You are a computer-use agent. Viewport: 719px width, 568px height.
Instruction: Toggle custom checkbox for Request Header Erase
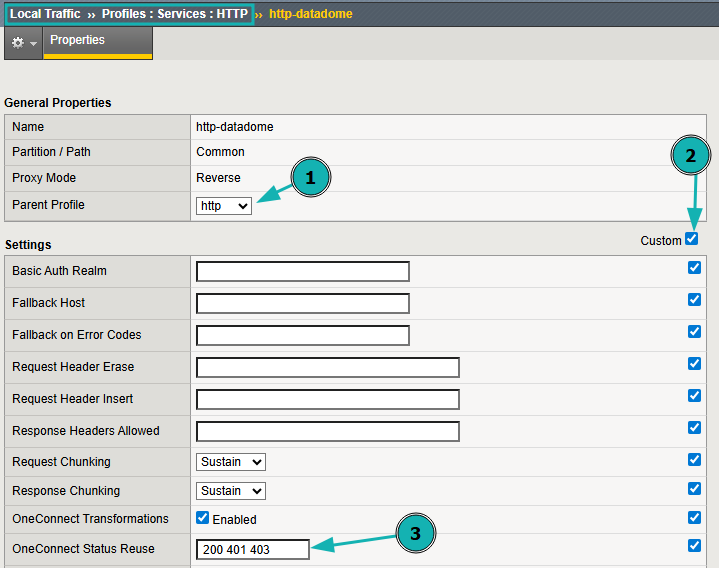click(694, 364)
